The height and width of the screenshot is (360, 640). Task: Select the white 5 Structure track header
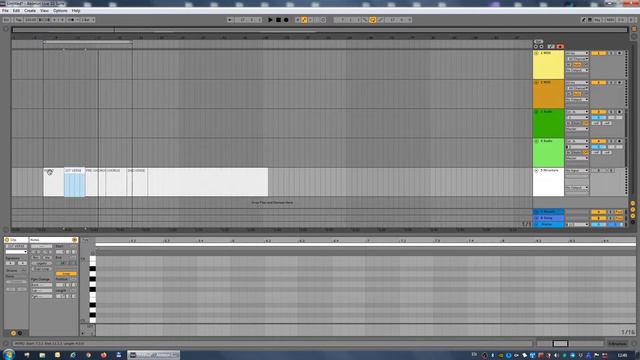click(x=548, y=182)
